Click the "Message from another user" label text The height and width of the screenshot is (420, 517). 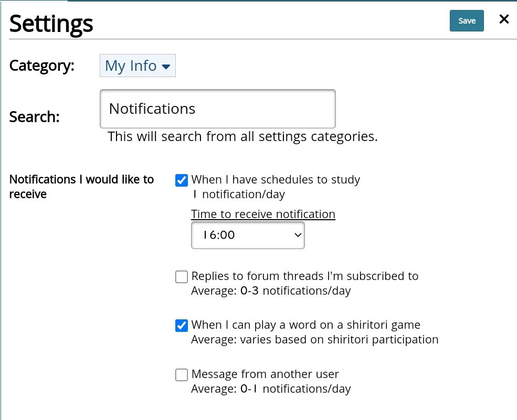[265, 374]
